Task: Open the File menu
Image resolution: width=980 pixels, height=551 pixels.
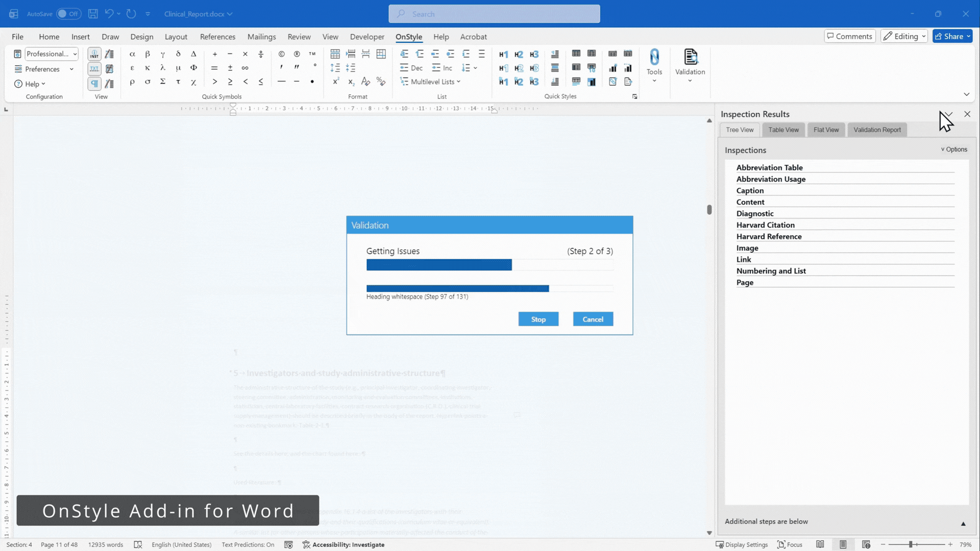Action: 17,37
